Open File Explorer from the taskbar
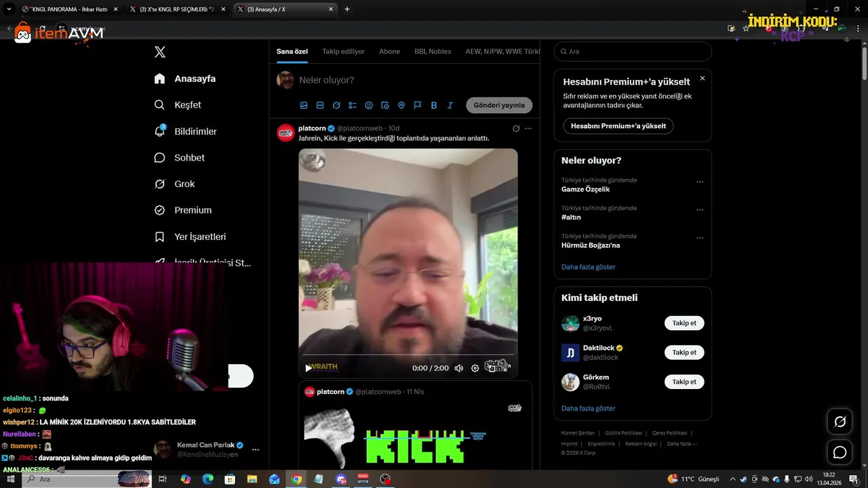 coord(252,479)
